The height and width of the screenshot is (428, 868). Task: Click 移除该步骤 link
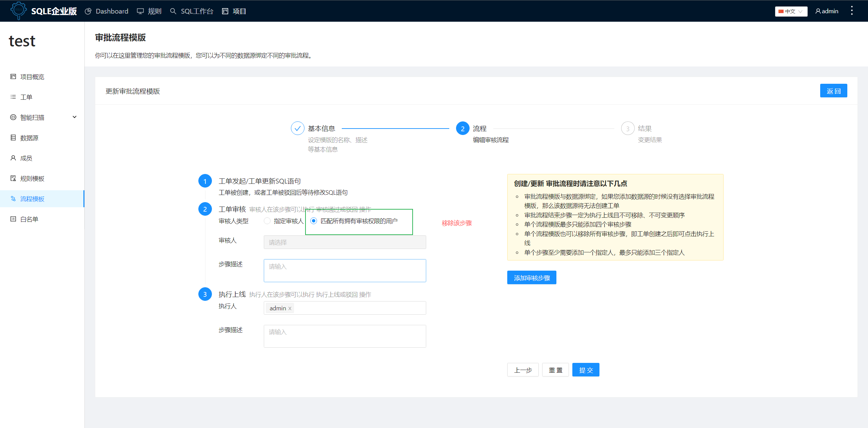457,223
